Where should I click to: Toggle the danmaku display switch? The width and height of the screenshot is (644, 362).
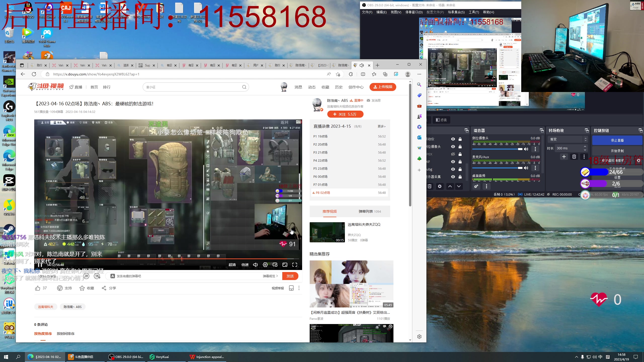point(86,276)
